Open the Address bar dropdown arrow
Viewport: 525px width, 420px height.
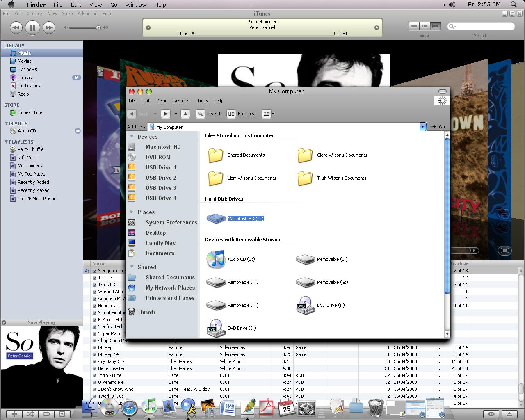(x=423, y=127)
